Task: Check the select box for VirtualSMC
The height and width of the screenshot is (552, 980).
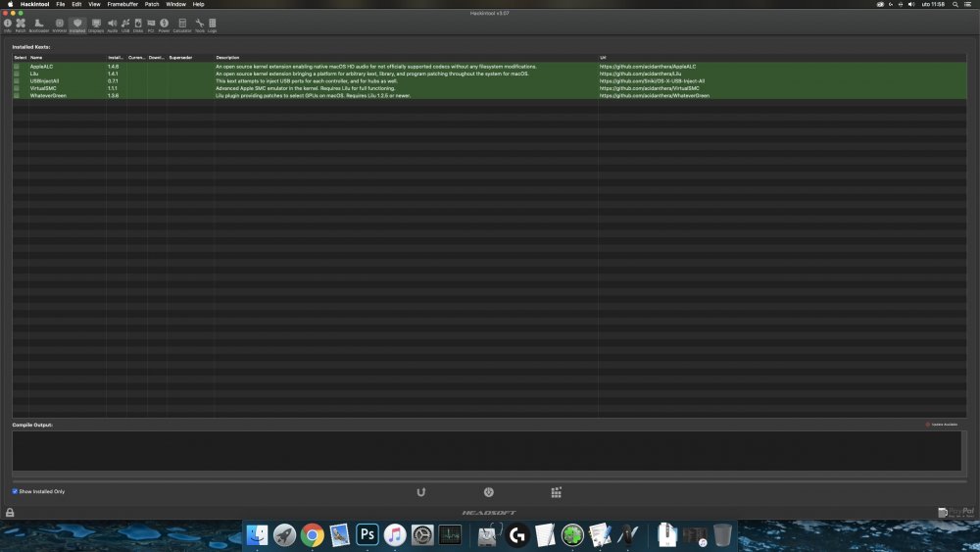Action: (17, 88)
